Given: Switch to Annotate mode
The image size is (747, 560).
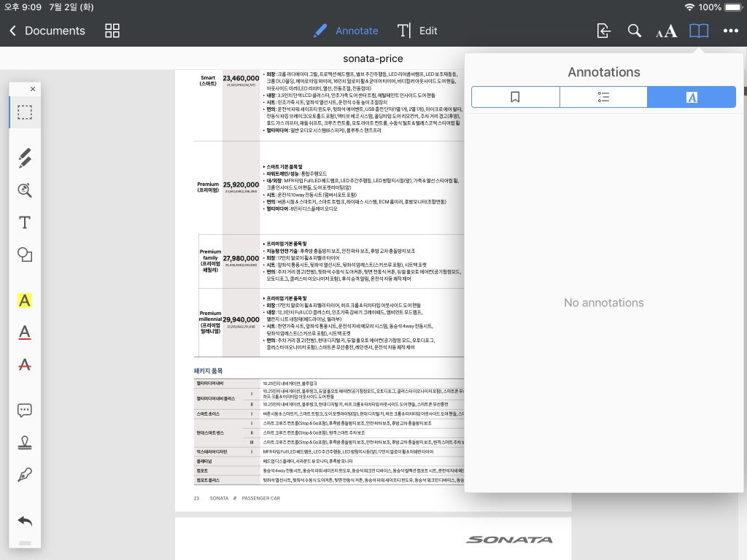Looking at the screenshot, I should (346, 31).
